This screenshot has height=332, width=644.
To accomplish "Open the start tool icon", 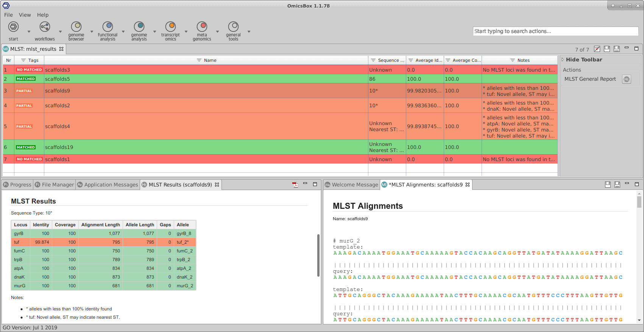I will point(13,27).
